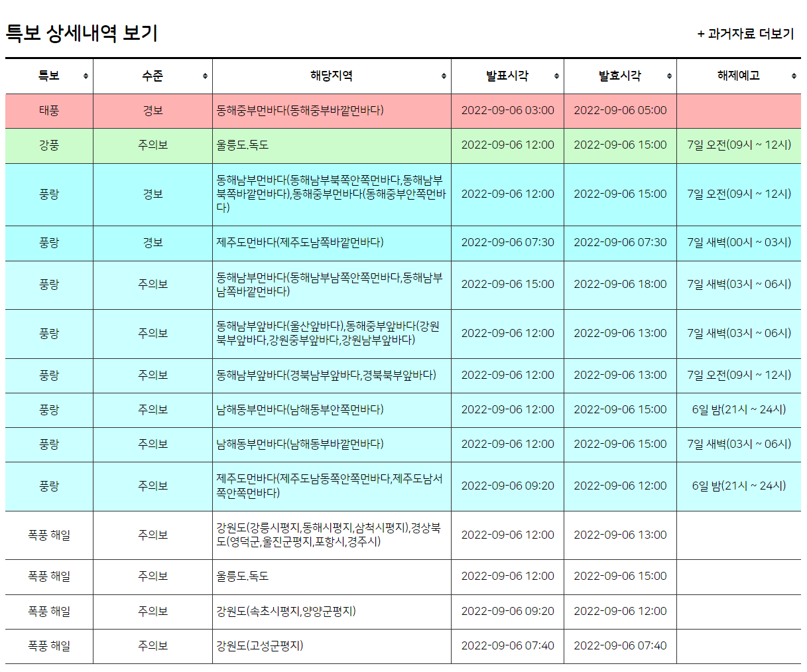The height and width of the screenshot is (672, 807).
Task: Sort table by 발효시각 header label
Action: [620, 76]
